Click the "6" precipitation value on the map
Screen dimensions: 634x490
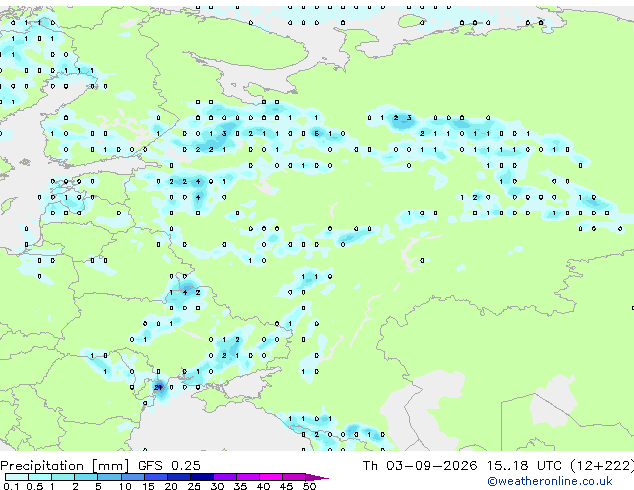point(317,133)
